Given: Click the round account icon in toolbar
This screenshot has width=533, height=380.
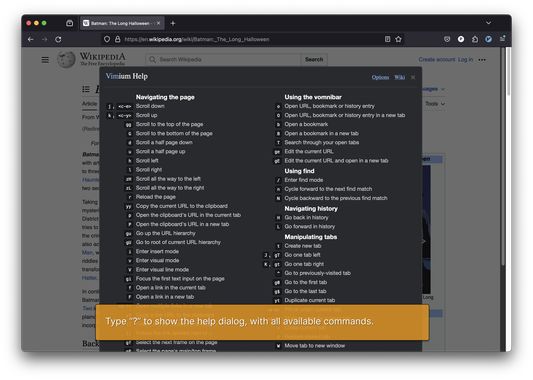Looking at the screenshot, I should 461,39.
